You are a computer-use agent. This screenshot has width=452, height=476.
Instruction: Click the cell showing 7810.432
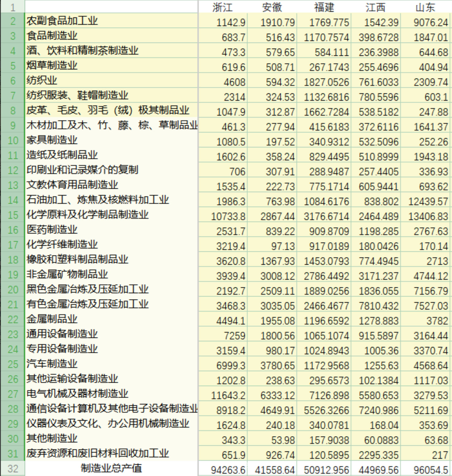(379, 306)
